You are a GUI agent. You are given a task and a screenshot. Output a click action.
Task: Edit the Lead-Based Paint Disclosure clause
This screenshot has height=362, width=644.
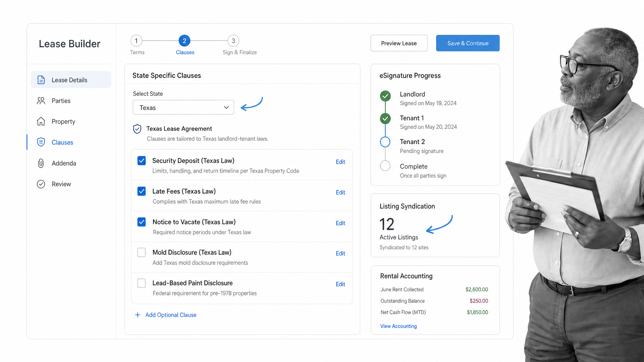click(340, 284)
